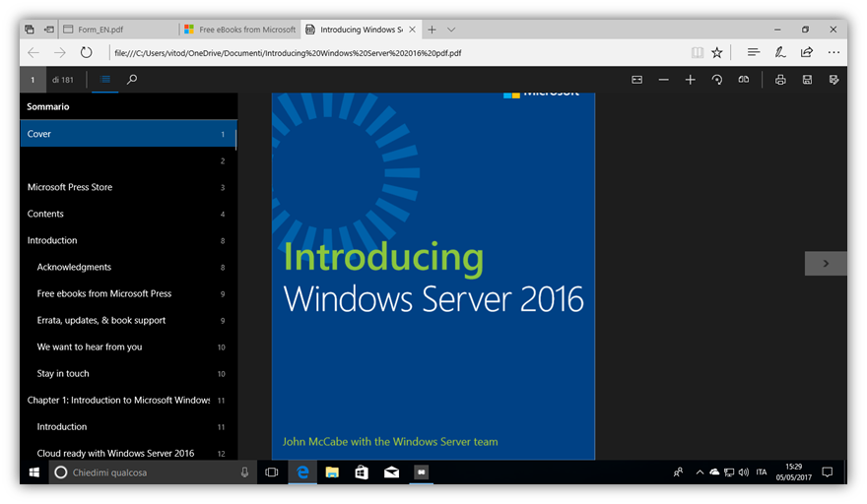
Task: Open the PDF search magnifier tool
Action: click(132, 80)
